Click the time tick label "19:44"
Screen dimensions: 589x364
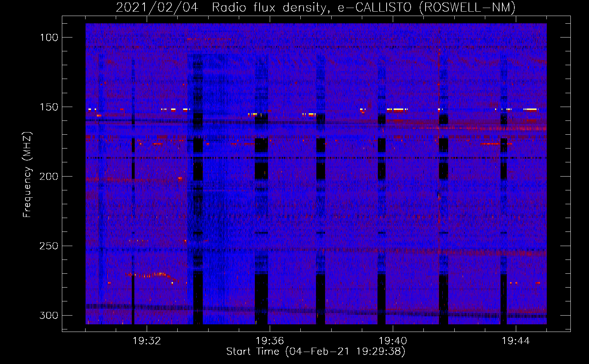(516, 341)
